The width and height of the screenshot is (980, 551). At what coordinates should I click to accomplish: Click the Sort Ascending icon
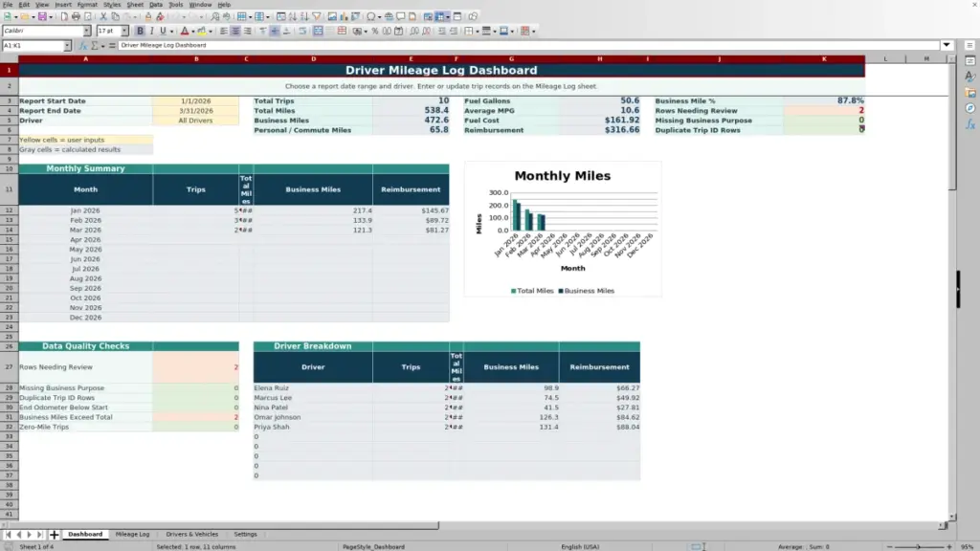(293, 16)
